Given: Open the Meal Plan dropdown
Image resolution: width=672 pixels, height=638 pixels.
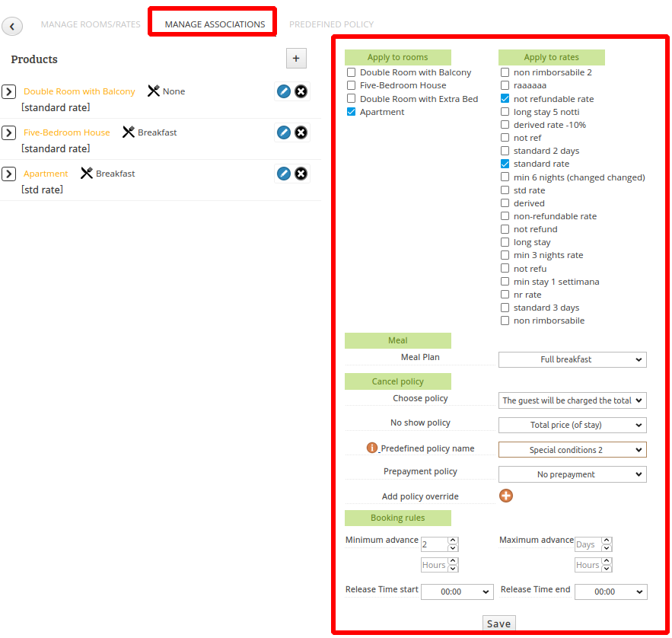Looking at the screenshot, I should click(x=572, y=359).
